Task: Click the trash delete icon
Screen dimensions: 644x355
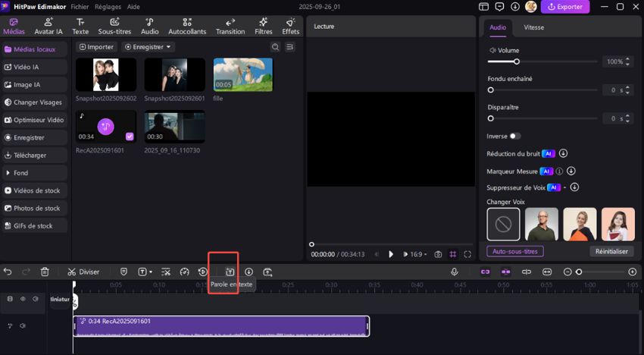Action: coord(45,272)
